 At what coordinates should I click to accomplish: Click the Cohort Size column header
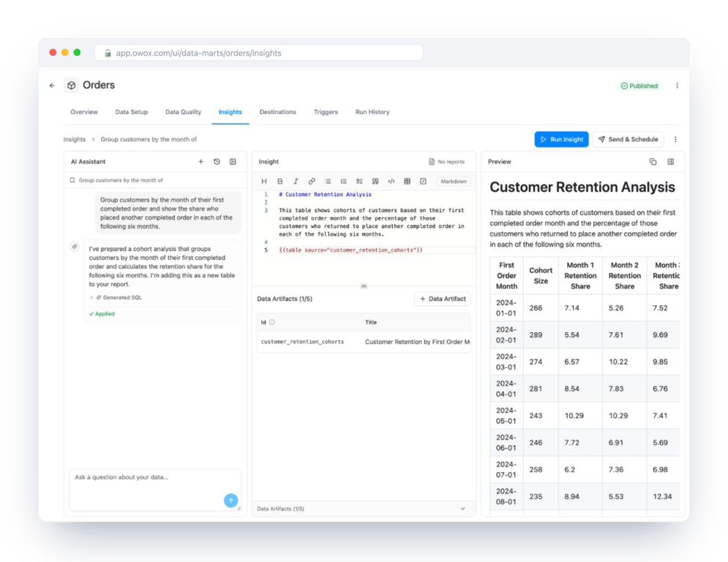tap(541, 275)
